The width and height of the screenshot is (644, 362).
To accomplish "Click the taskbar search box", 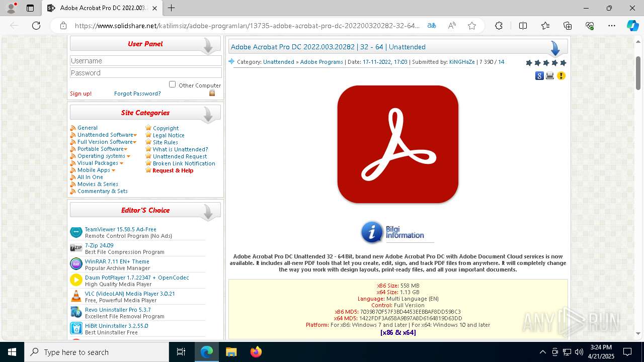I will click(x=97, y=352).
